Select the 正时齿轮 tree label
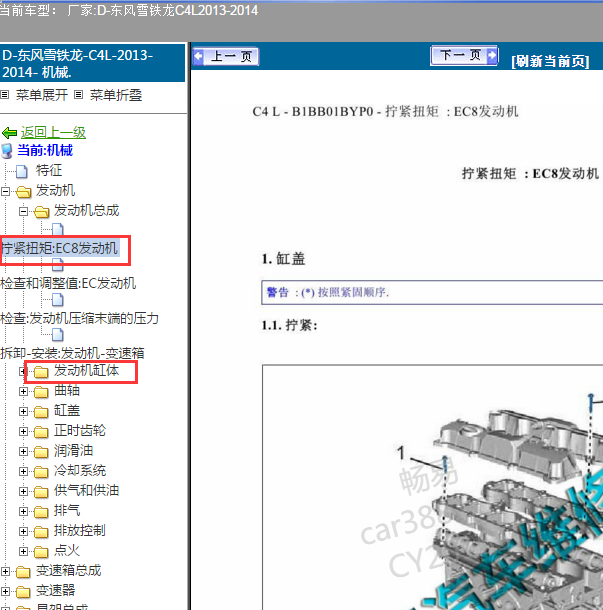Image resolution: width=603 pixels, height=610 pixels. [80, 431]
